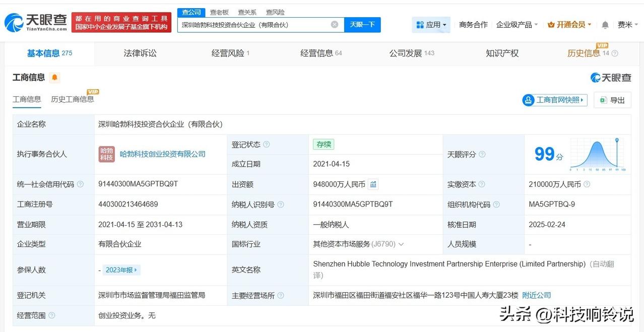Viewport: 644px width, 332px height.
Task: Select the 查关系 search tab
Action: [x=247, y=12]
